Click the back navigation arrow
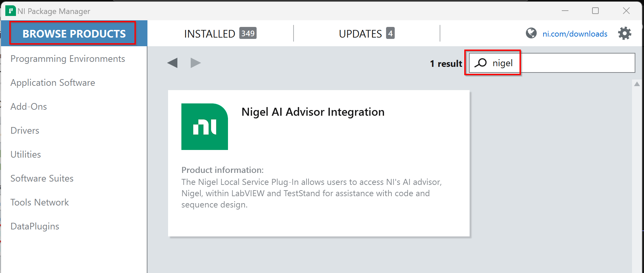 pos(172,63)
